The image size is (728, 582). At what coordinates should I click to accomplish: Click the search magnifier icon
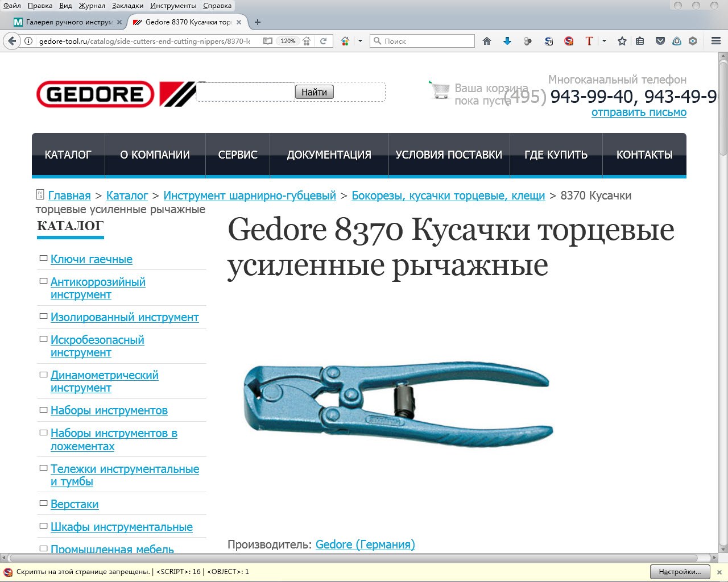tap(377, 41)
